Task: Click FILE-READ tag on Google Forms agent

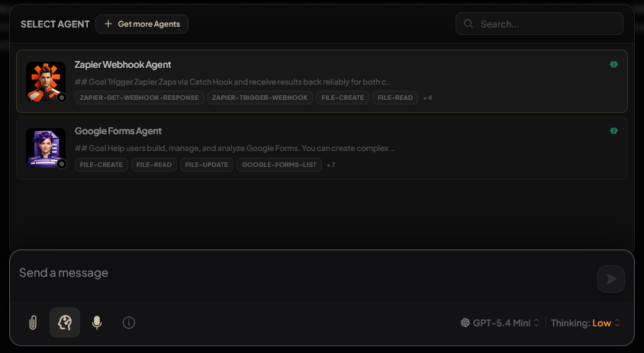Action: (x=154, y=165)
